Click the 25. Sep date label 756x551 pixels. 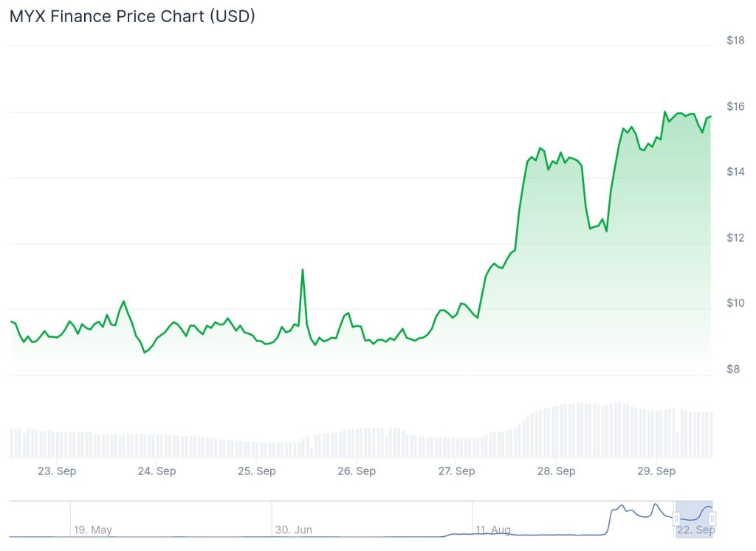coord(255,471)
